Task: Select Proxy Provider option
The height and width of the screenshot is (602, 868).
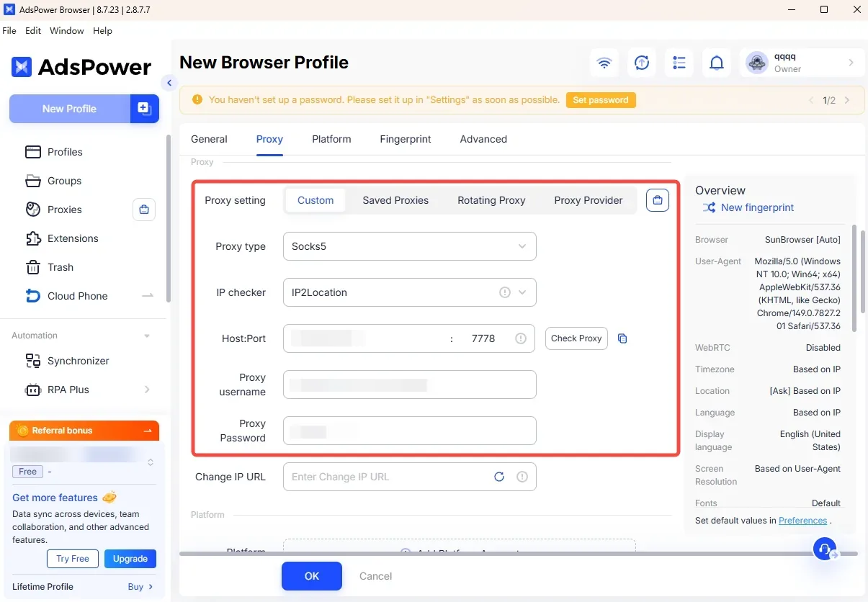Action: [589, 200]
